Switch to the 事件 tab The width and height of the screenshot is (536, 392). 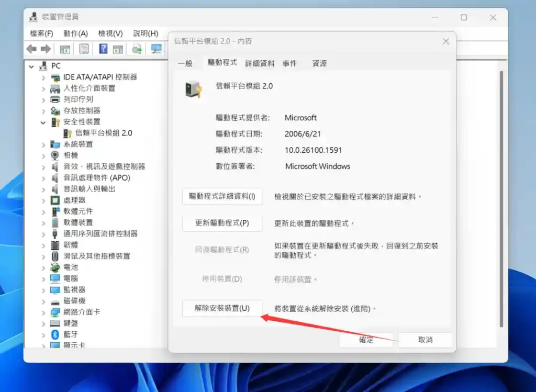[289, 63]
